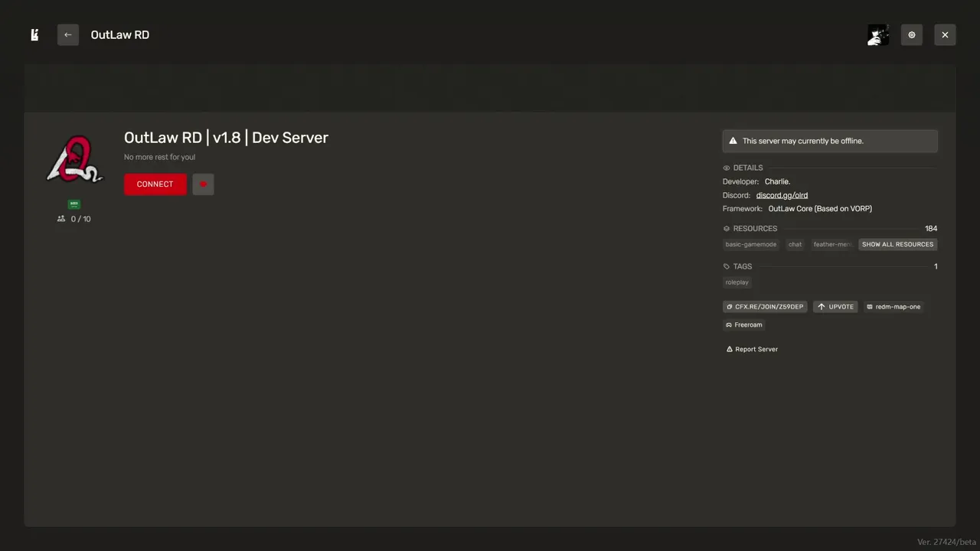
Task: Go back with the arrow button
Action: (68, 34)
